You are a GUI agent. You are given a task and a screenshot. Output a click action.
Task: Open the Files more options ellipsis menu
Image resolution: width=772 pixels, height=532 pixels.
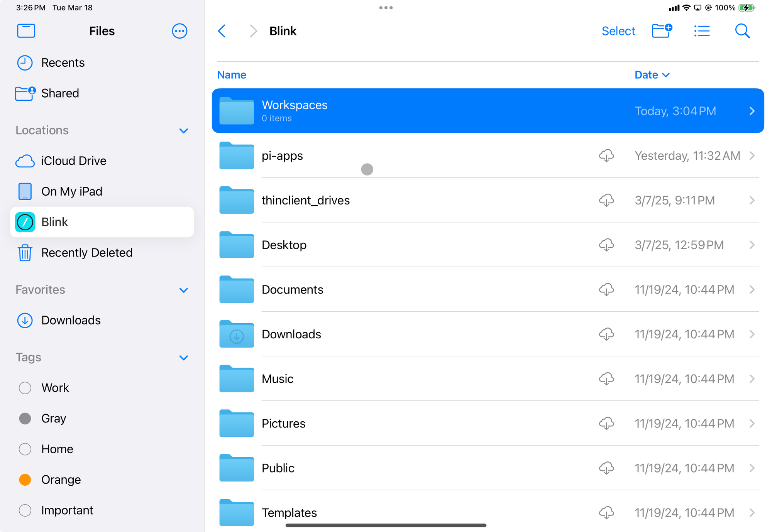179,31
